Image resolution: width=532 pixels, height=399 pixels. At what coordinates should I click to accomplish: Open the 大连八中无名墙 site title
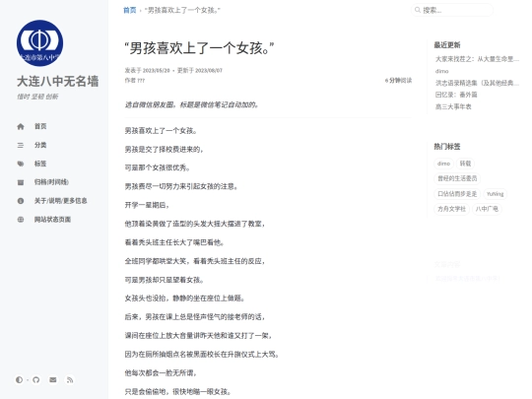pos(58,82)
